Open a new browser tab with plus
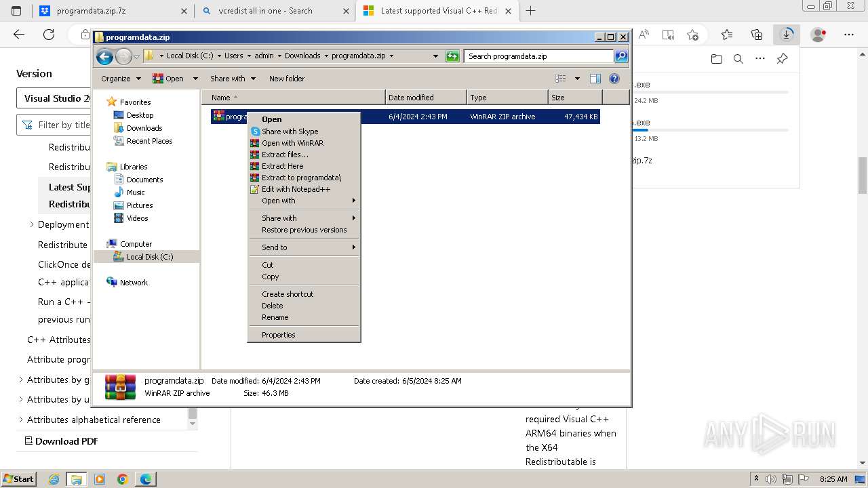The image size is (868, 488). click(530, 11)
